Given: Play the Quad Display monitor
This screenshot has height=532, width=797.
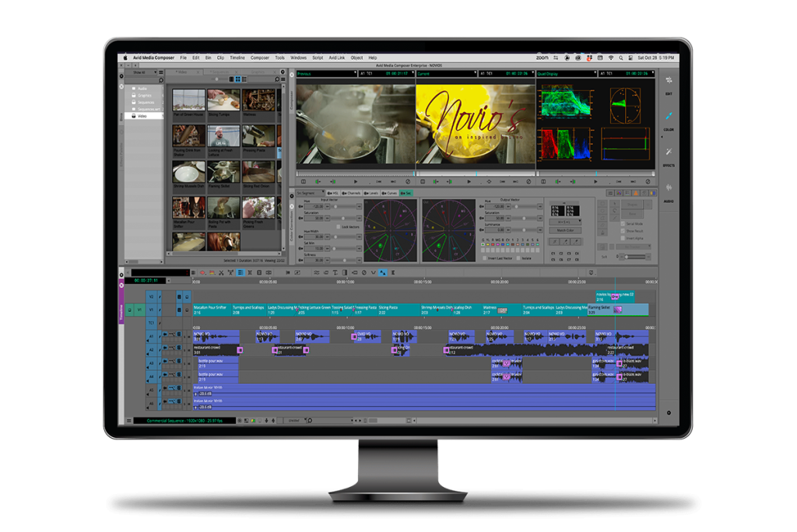Looking at the screenshot, I should (595, 181).
